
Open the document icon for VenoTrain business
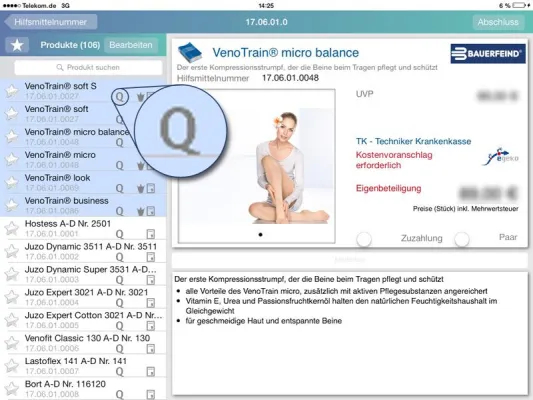pyautogui.click(x=151, y=211)
